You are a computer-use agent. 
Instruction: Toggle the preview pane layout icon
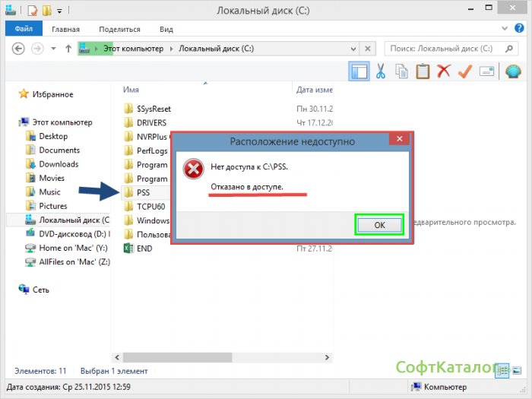359,71
